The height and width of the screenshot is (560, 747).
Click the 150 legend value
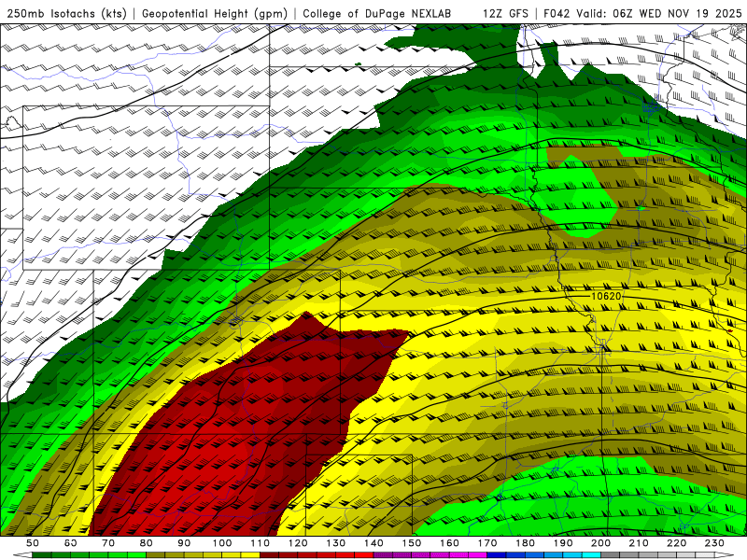pyautogui.click(x=412, y=543)
